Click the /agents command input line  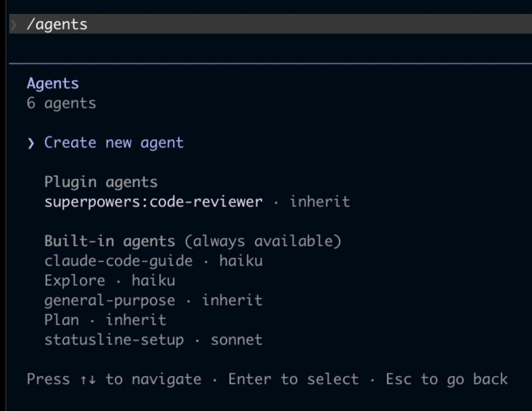pos(270,24)
